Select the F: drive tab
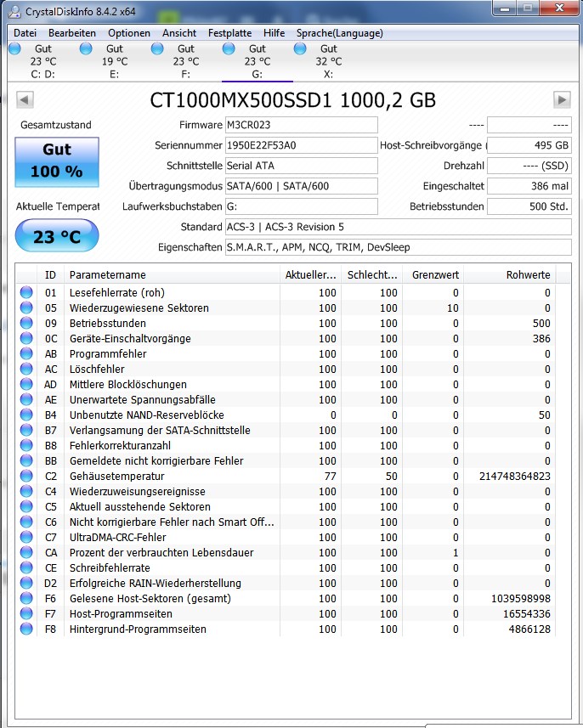The image size is (583, 728). [186, 61]
